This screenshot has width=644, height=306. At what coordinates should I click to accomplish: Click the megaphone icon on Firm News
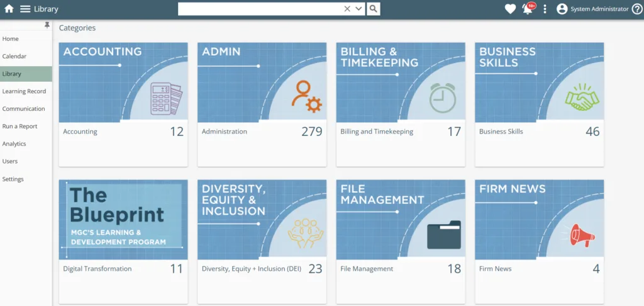tap(578, 235)
